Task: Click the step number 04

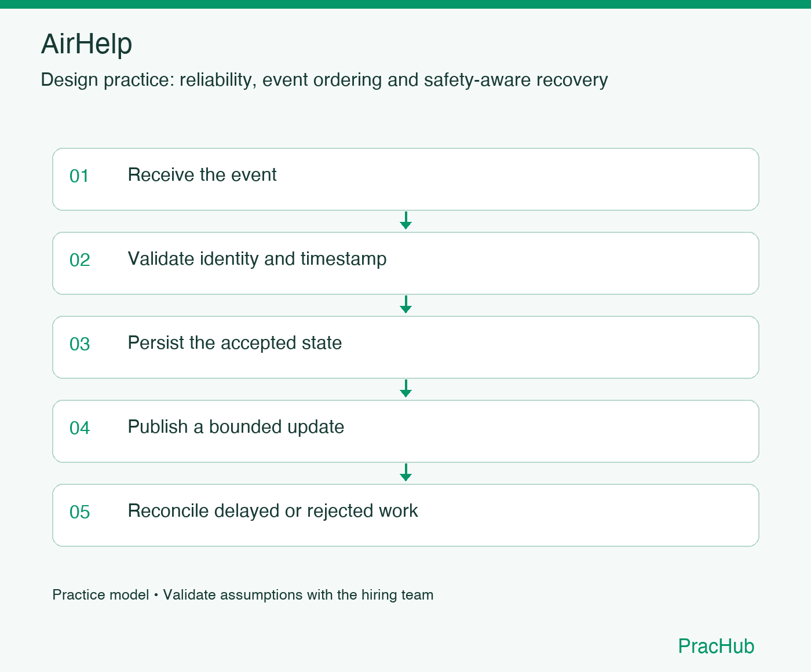Action: (79, 428)
